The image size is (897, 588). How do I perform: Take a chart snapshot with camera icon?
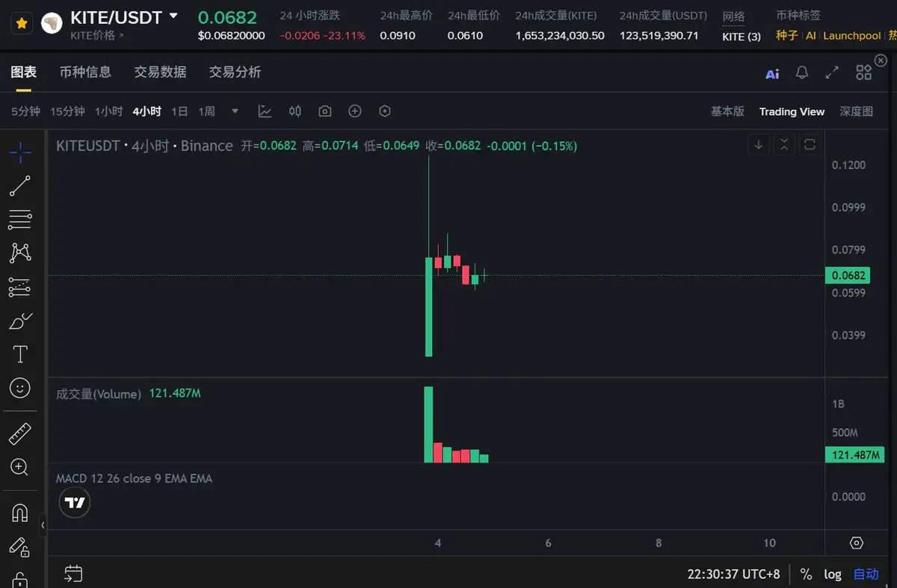tap(324, 111)
